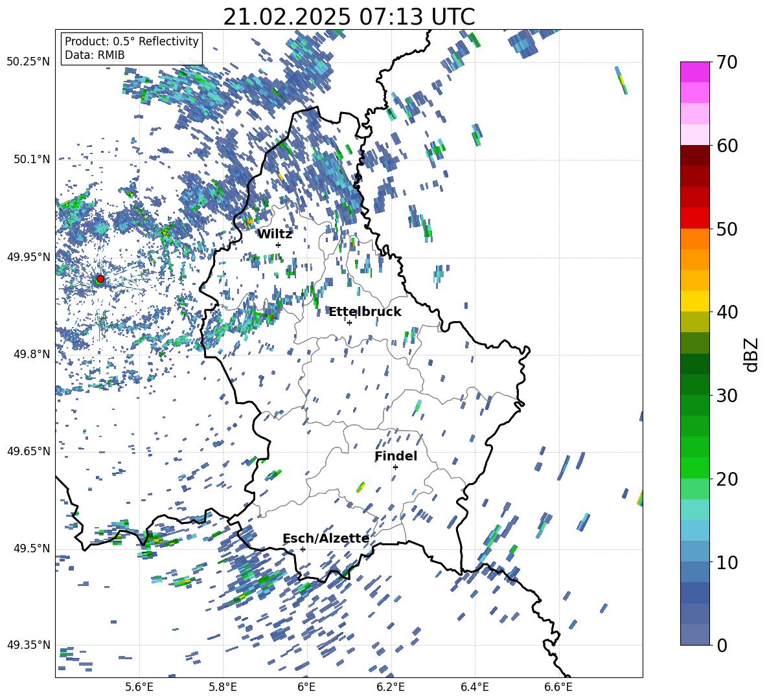
Task: Click the 6.2°E longitude label
Action: [391, 688]
